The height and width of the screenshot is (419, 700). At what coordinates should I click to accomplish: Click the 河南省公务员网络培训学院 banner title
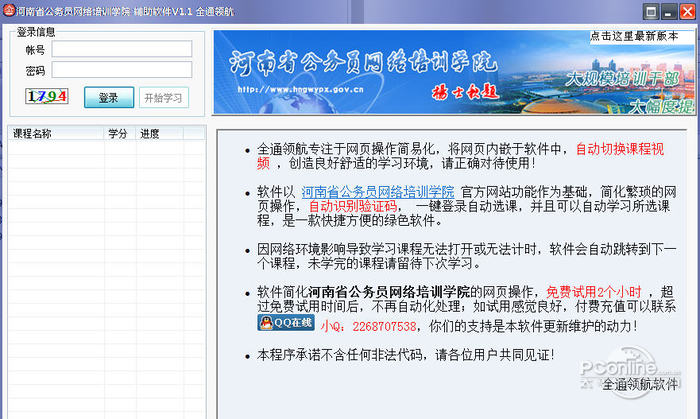(x=363, y=62)
